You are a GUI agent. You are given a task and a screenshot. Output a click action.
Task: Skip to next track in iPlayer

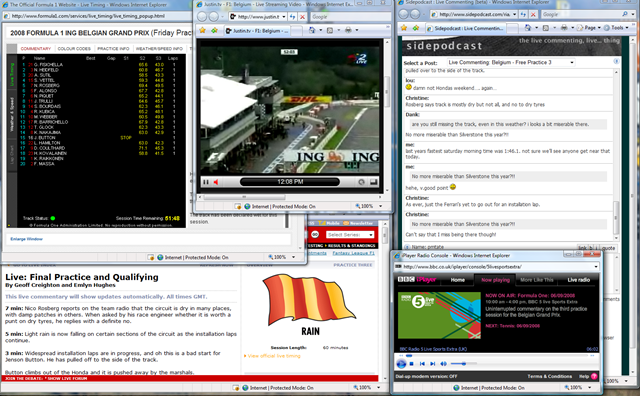coord(432,364)
